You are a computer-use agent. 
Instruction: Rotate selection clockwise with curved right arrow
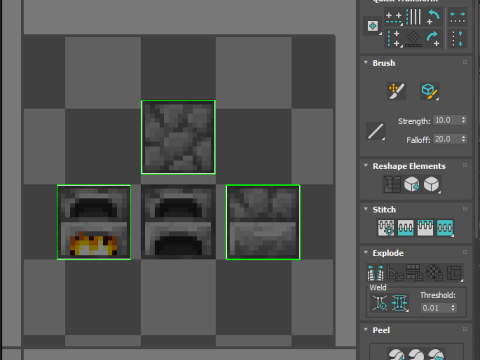click(x=433, y=39)
